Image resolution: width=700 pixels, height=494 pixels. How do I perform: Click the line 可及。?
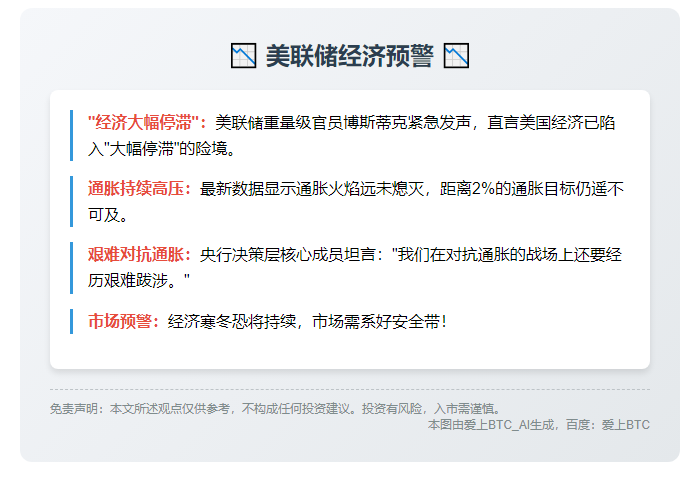click(108, 215)
